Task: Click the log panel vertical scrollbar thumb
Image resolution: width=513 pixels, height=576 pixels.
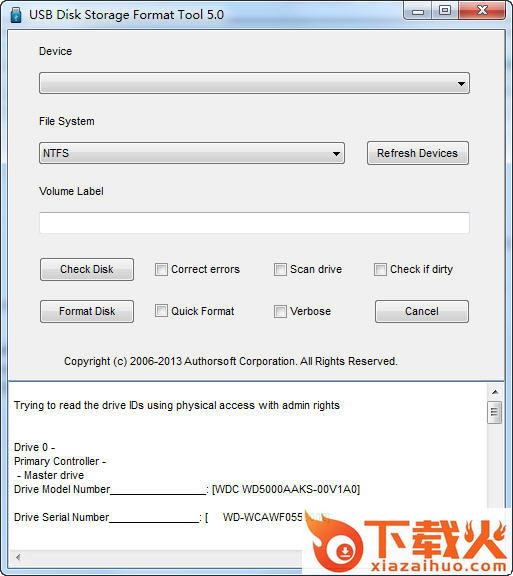Action: (495, 412)
